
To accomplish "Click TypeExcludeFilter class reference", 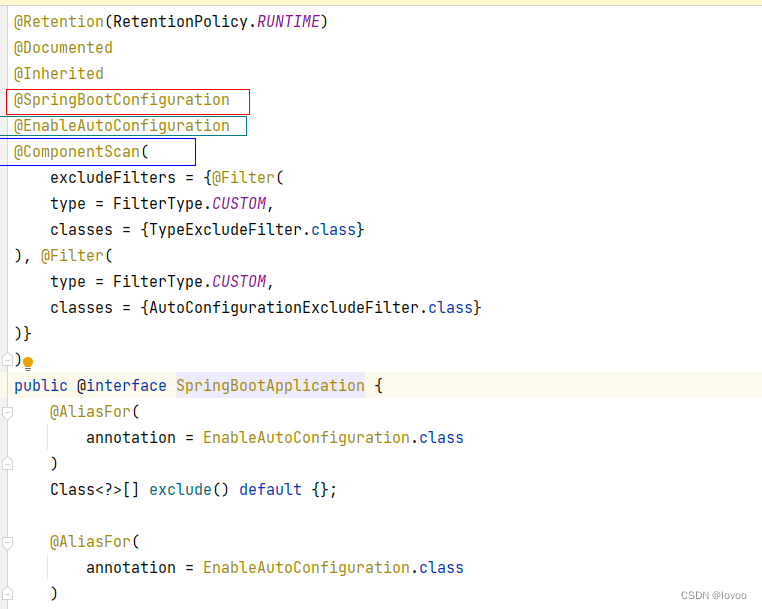I will 225,230.
